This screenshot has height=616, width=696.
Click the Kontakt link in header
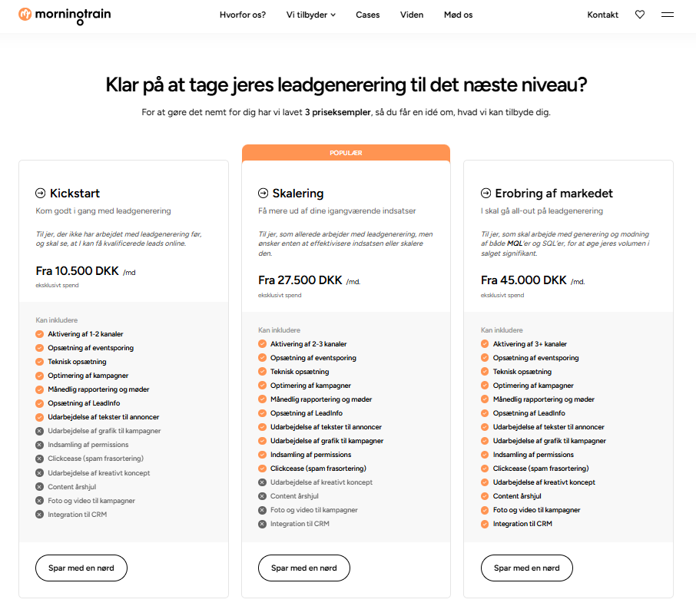coord(602,15)
